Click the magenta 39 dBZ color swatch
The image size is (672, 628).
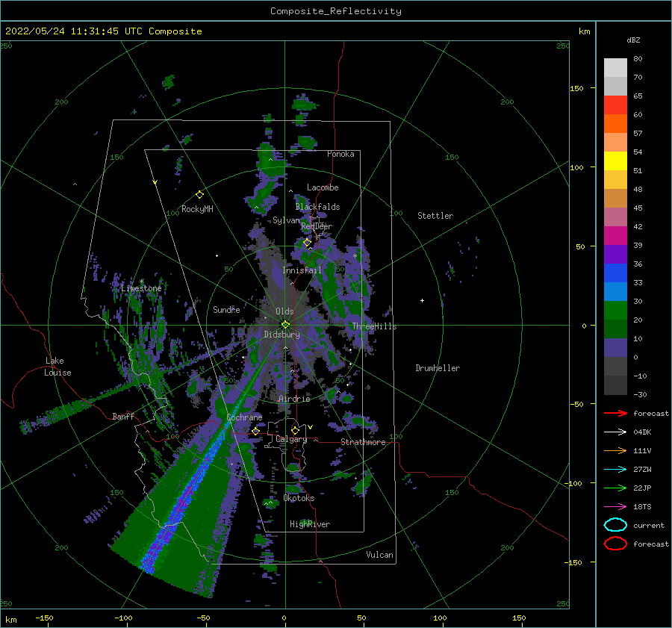pyautogui.click(x=615, y=236)
